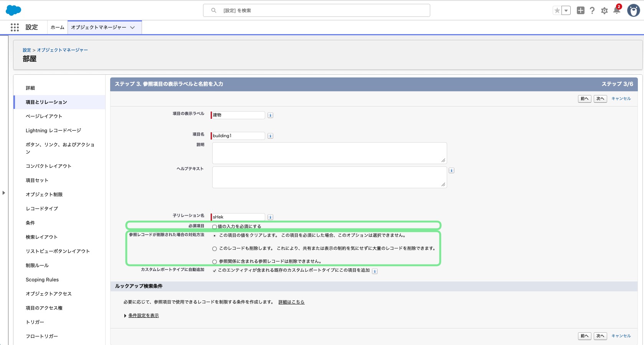Select 項目とリレーション in sidebar
Viewport: 644px width, 345px height.
[x=59, y=102]
